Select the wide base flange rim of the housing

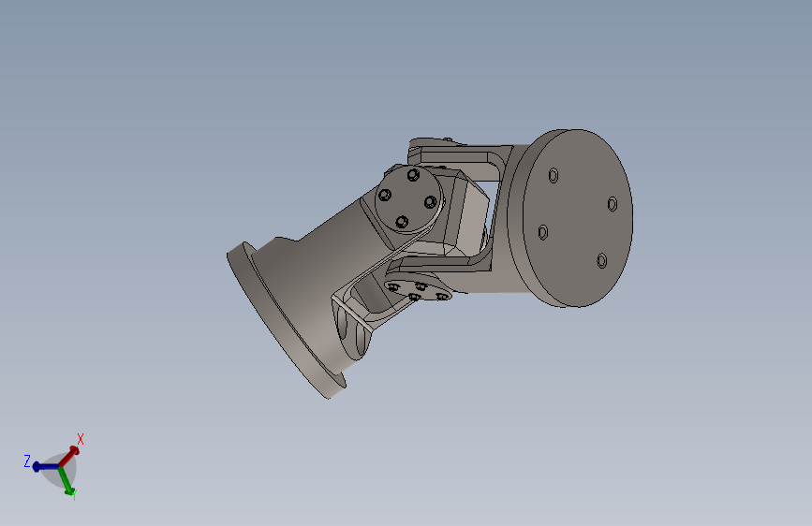pyautogui.click(x=285, y=321)
